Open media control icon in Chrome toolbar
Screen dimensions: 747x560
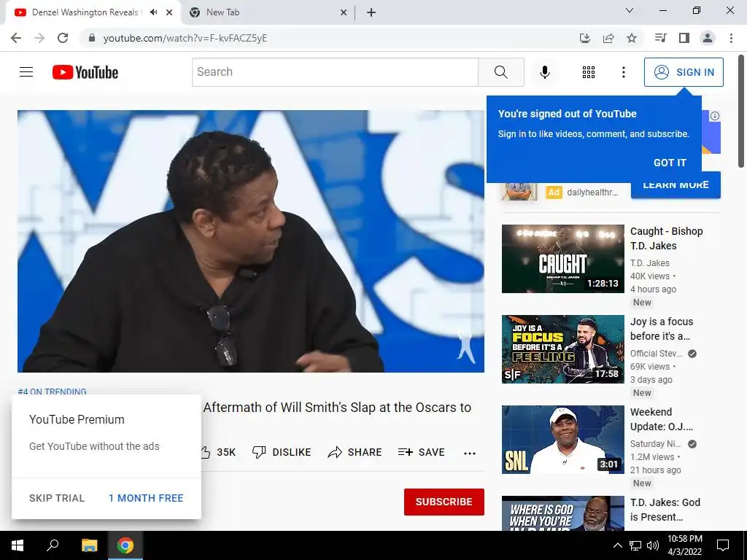click(660, 38)
